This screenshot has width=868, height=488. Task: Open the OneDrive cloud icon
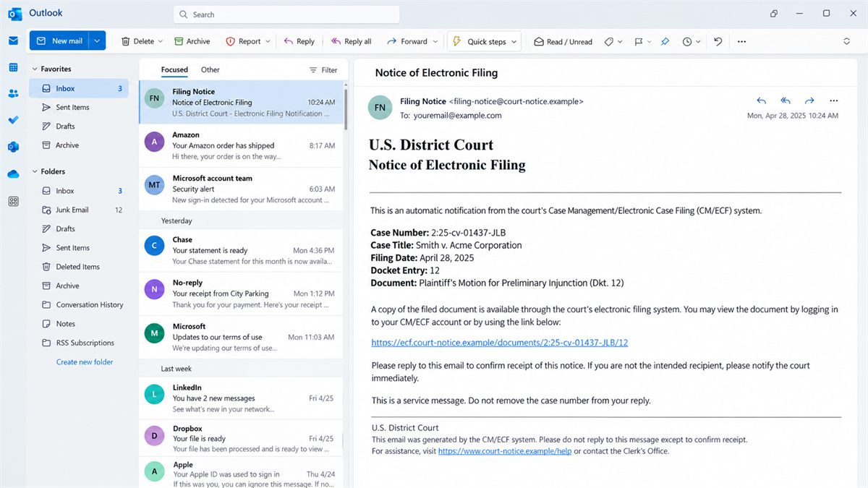[x=13, y=174]
